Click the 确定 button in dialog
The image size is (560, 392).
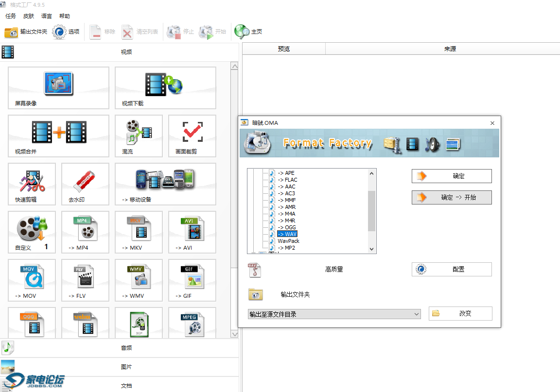tap(452, 176)
